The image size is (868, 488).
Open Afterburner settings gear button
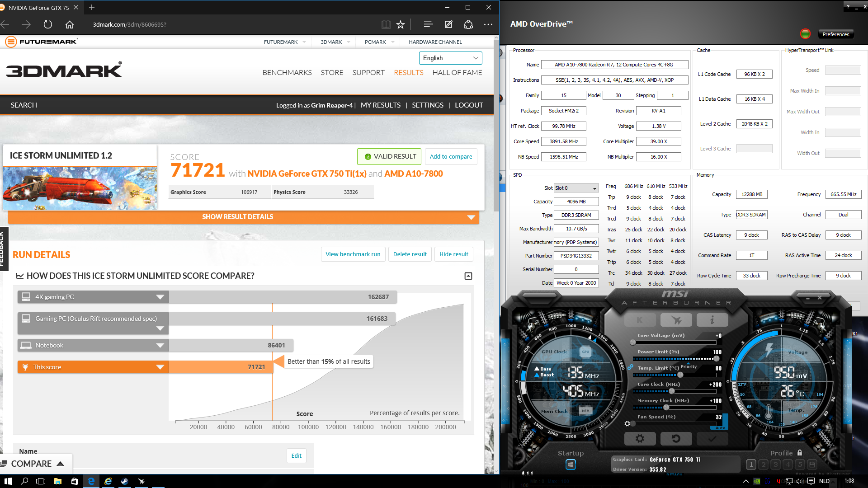[640, 438]
